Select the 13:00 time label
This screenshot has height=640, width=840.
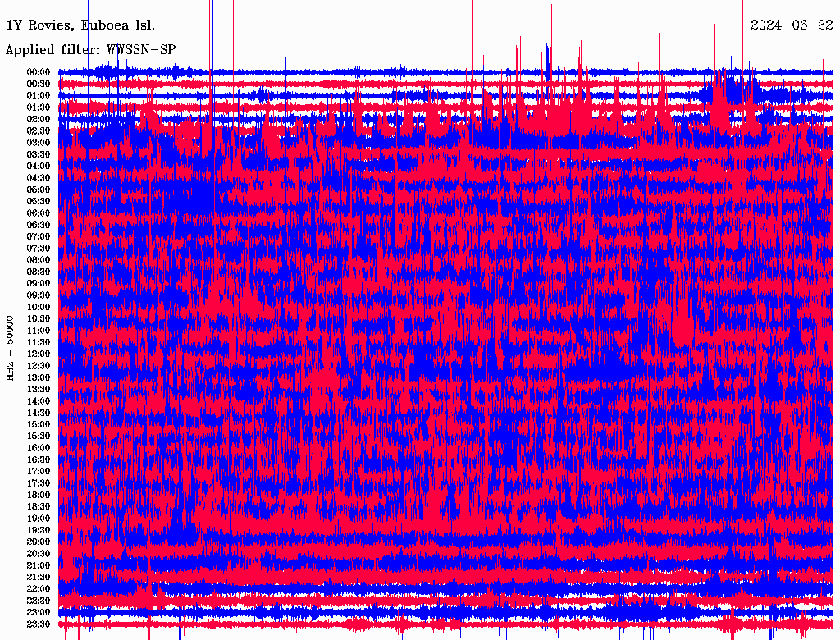pos(39,377)
